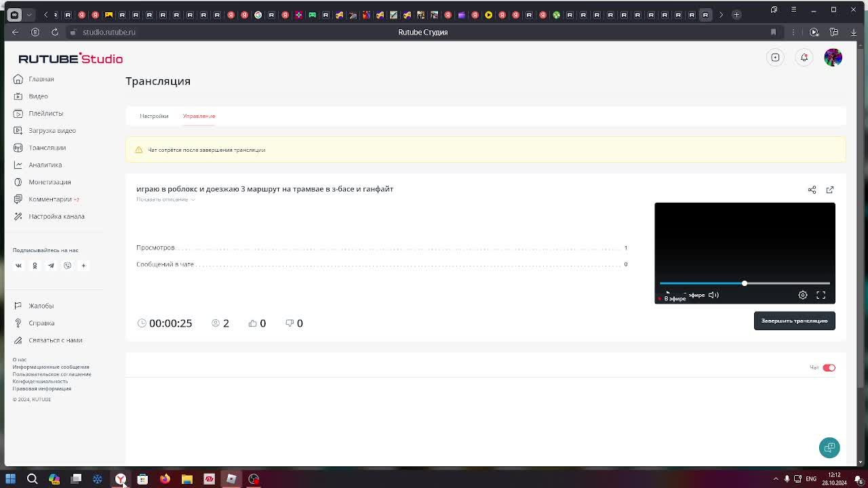Click the Просмотров statistic row
Screen dimensions: 868x488
[382, 247]
